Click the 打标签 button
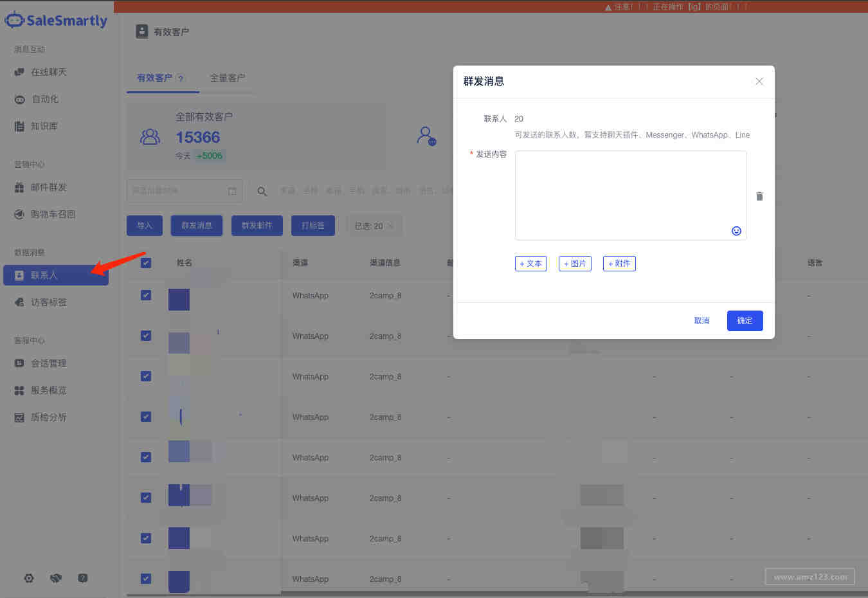The height and width of the screenshot is (598, 868). click(313, 226)
